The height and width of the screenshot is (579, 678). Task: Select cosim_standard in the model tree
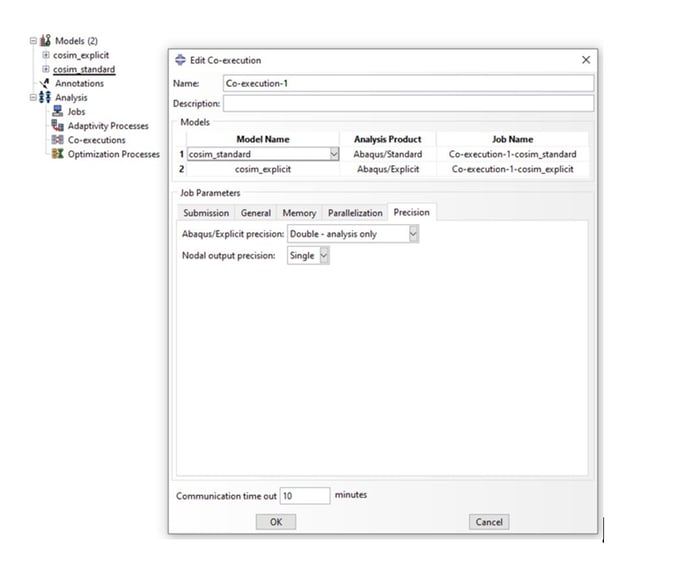tap(84, 69)
